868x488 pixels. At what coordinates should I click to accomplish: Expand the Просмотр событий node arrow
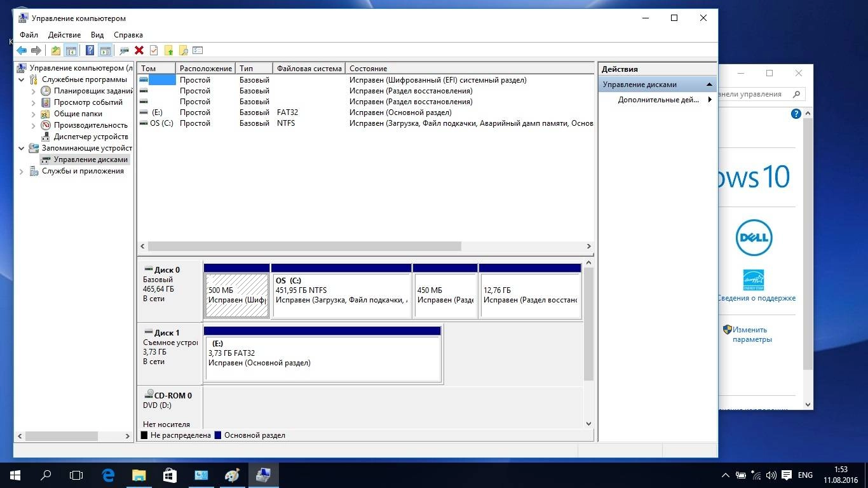tap(34, 102)
